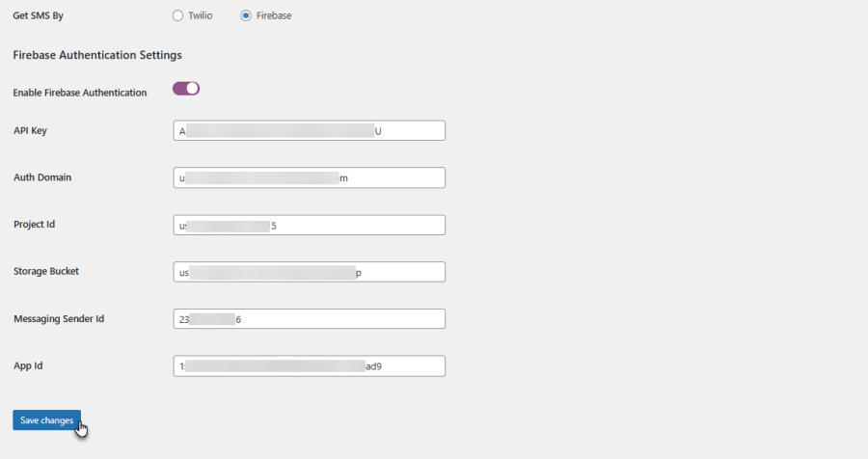
Task: Click the 'Storage Bucket' label text
Action: click(46, 271)
